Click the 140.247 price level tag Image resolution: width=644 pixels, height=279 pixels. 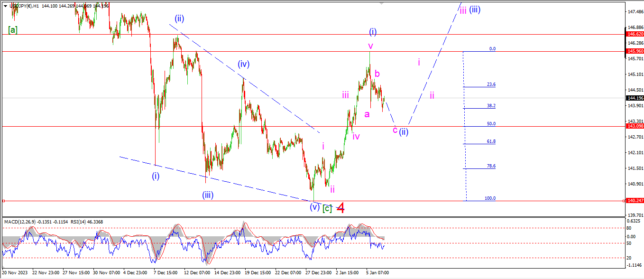[x=635, y=201]
